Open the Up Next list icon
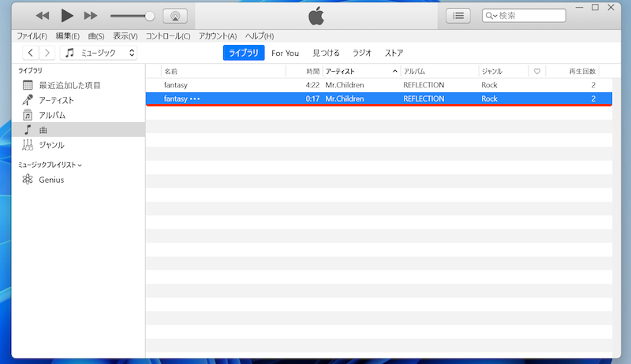631x364 pixels. pyautogui.click(x=458, y=15)
